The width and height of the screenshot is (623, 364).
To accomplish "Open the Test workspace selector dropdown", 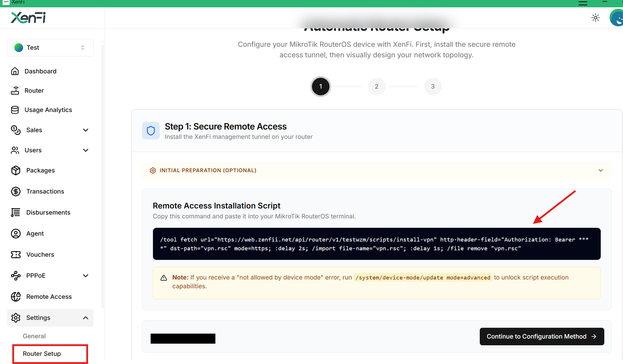I will pos(50,48).
